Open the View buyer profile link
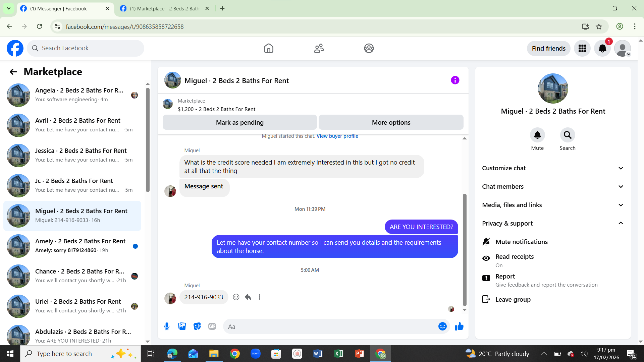The width and height of the screenshot is (644, 362). pyautogui.click(x=337, y=136)
